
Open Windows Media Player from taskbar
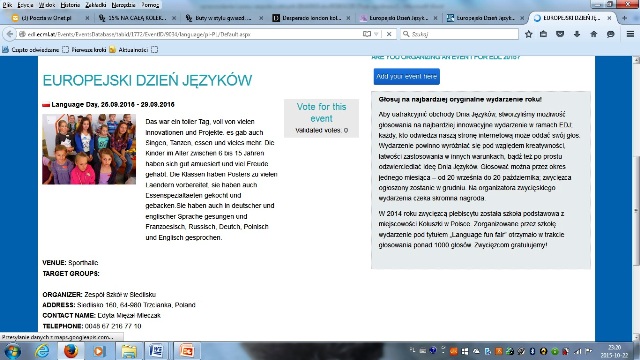[x=98, y=351]
